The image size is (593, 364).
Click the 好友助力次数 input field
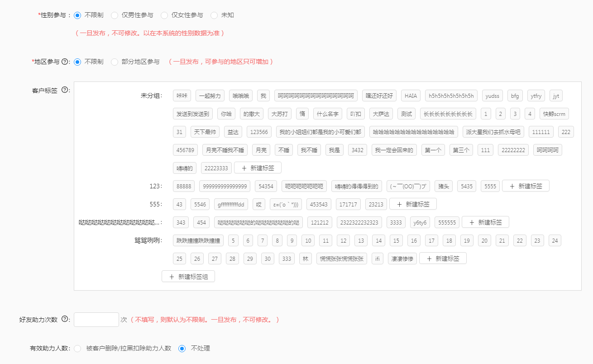(96, 320)
